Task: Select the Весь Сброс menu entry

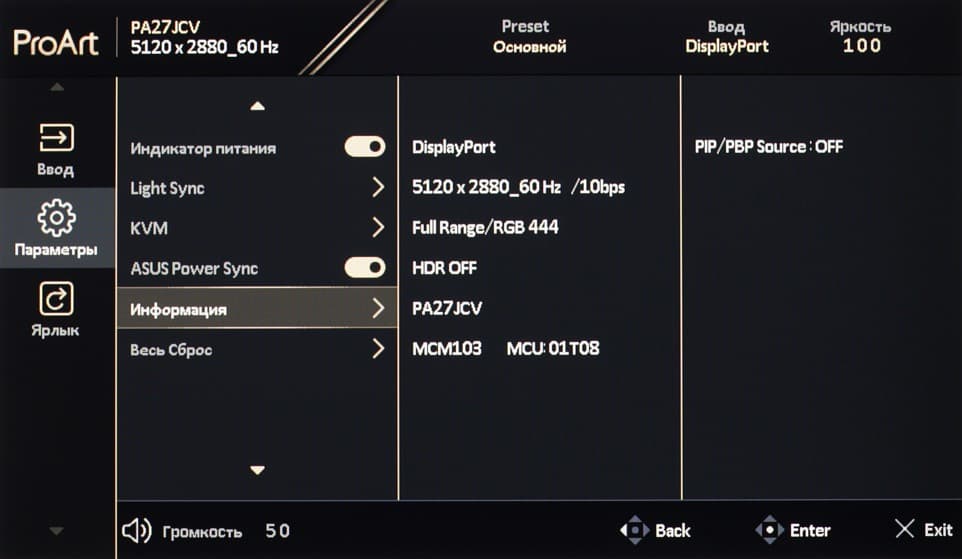Action: pos(171,350)
